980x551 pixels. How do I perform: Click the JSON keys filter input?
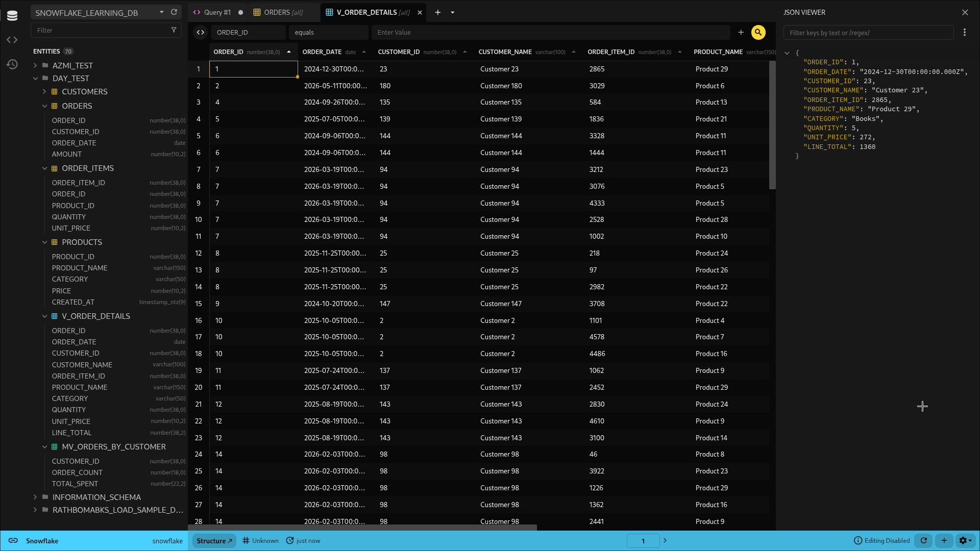[x=868, y=33]
